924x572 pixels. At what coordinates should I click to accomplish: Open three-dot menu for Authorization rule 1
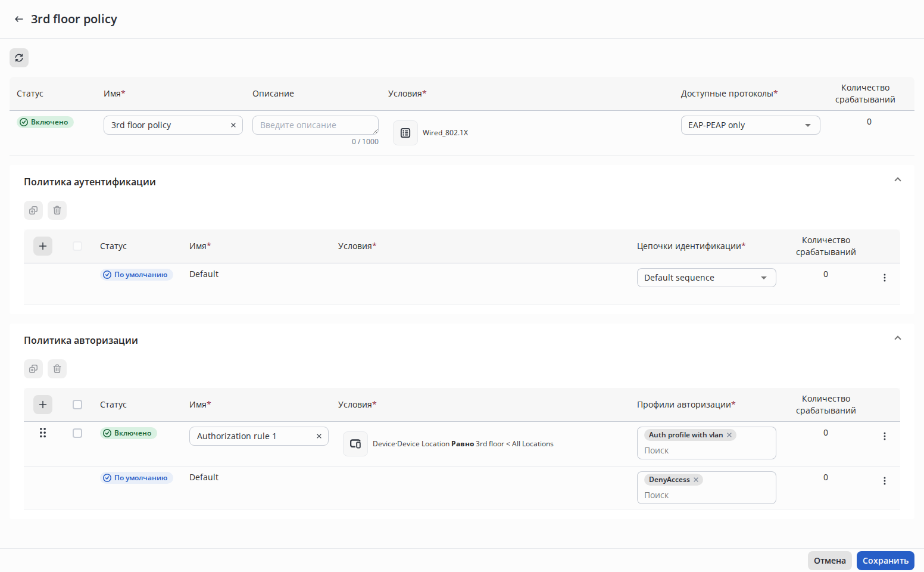tap(885, 436)
